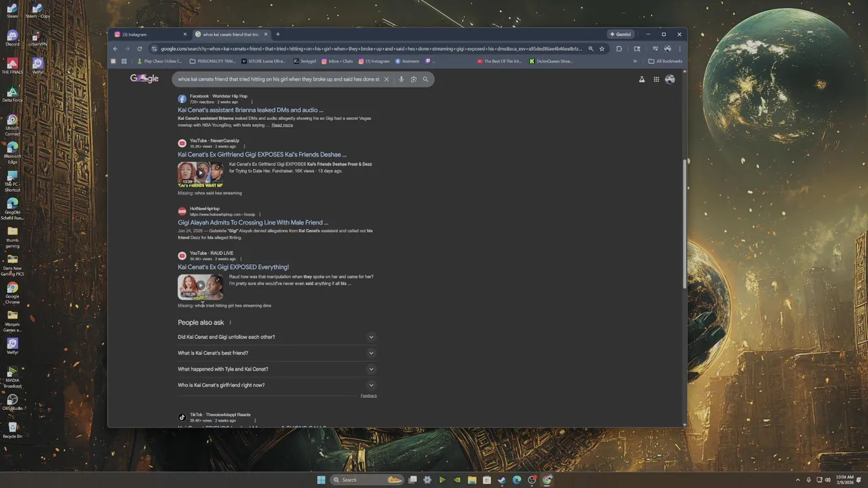
Task: Open a new Chrome tab
Action: (277, 35)
